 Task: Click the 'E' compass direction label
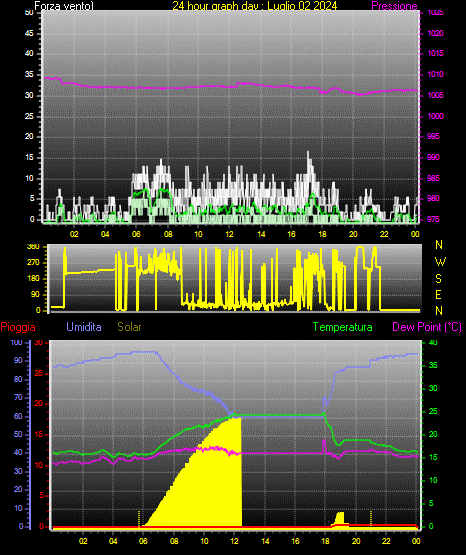438,294
